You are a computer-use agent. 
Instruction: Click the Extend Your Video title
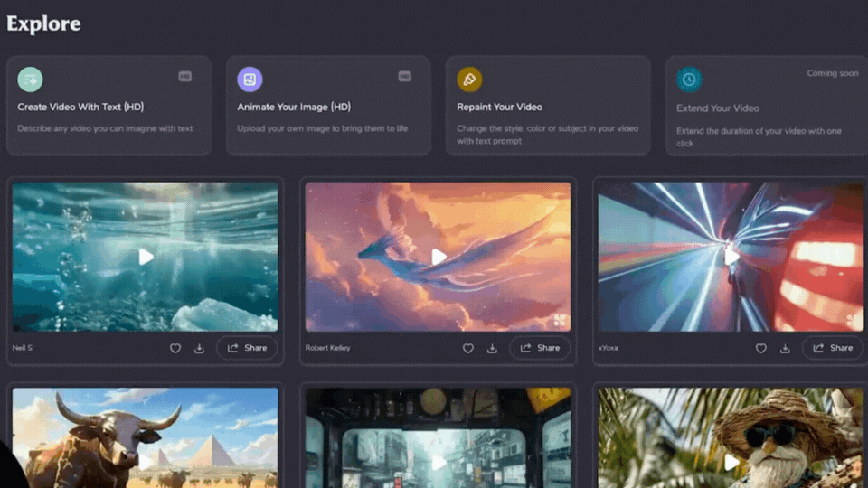click(717, 108)
